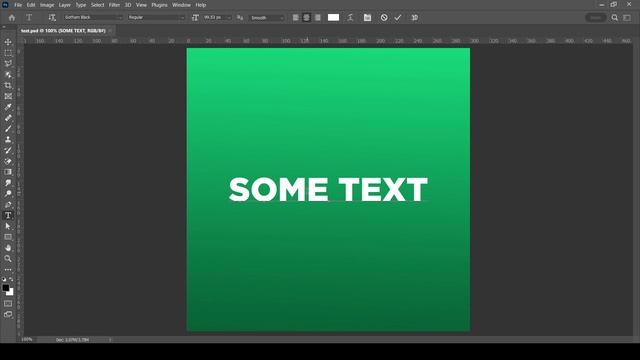The height and width of the screenshot is (360, 640).
Task: Select the Zoom tool in toolbox
Action: [8, 258]
